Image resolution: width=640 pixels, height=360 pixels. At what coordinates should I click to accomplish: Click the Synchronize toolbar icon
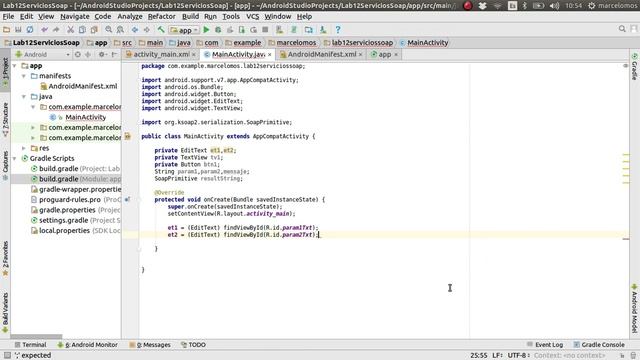click(30, 29)
